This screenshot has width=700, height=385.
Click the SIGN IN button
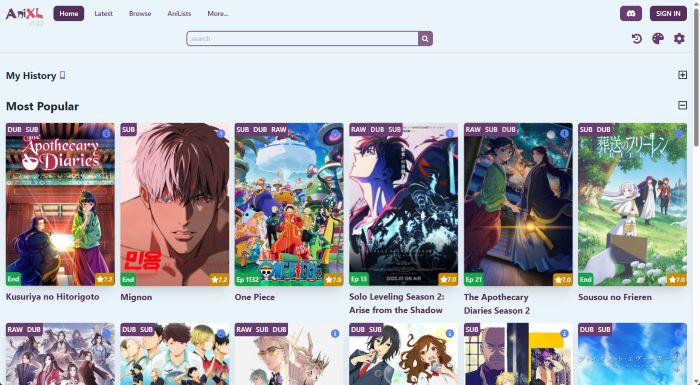(x=668, y=13)
